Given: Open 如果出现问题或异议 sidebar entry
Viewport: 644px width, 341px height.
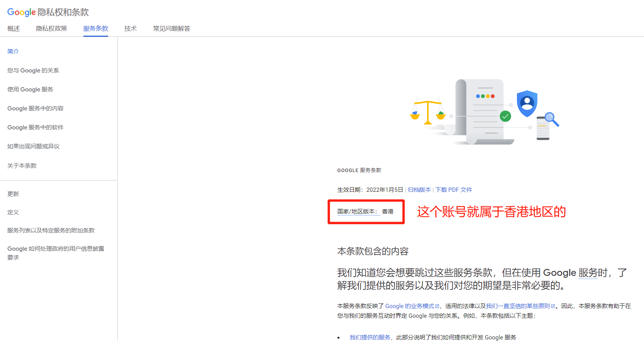Looking at the screenshot, I should (x=33, y=146).
